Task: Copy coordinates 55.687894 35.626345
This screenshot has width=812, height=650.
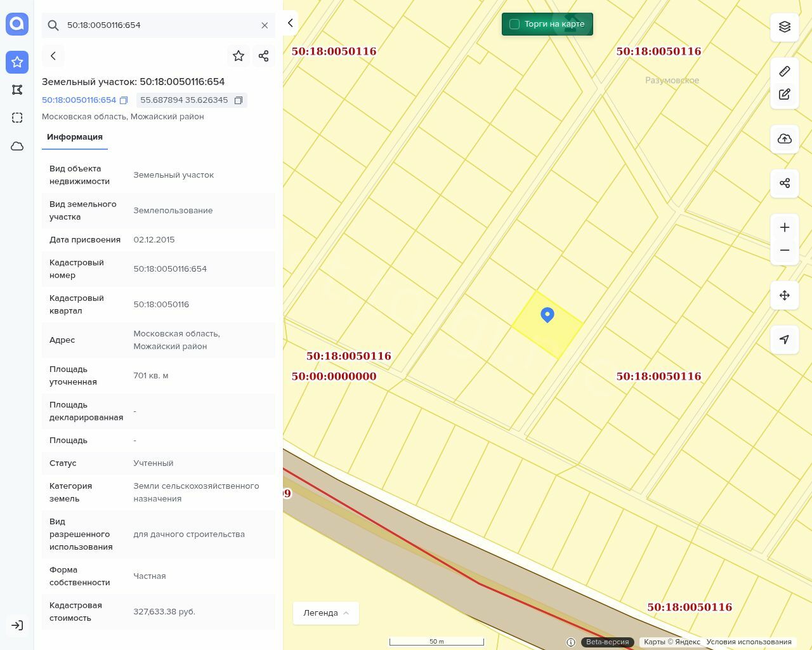Action: coord(239,100)
